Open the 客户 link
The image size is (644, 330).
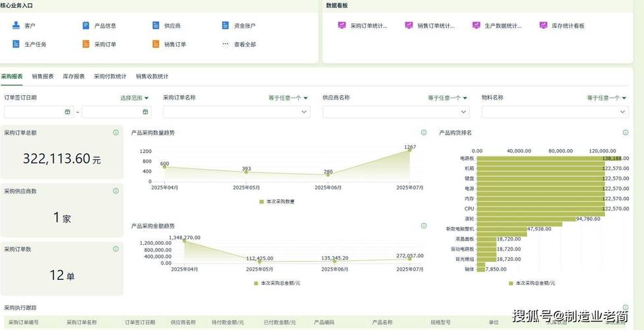coord(30,26)
